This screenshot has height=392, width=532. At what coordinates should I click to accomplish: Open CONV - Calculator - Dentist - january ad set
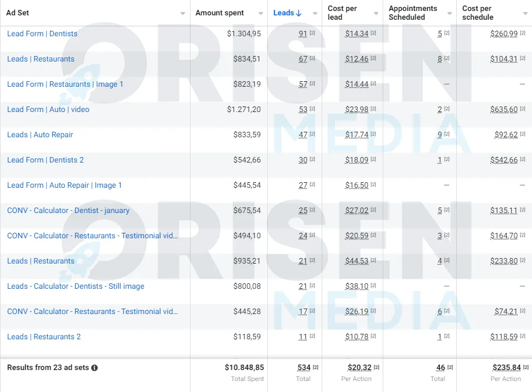click(x=68, y=210)
